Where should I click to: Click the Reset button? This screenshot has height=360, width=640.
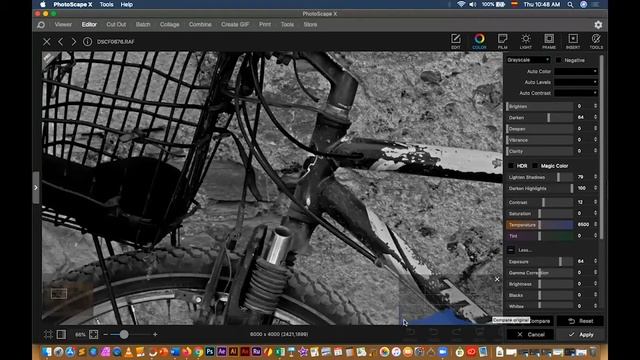tap(581, 321)
